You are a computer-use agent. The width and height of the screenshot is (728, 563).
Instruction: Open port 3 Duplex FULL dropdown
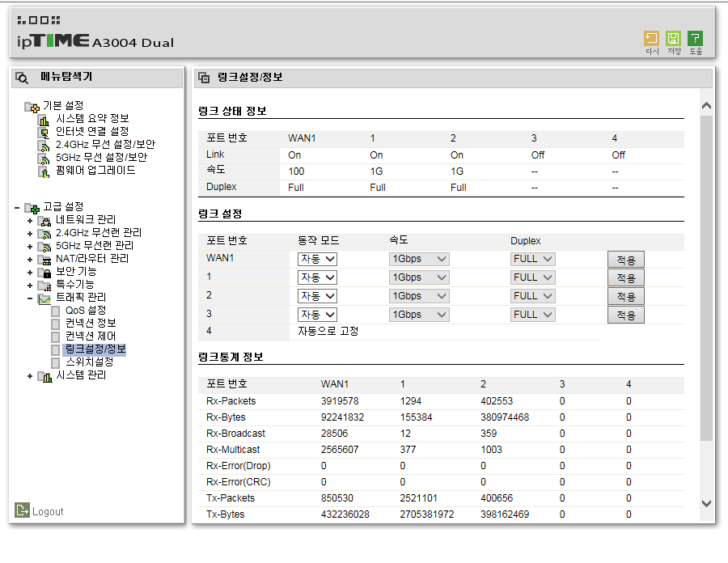[532, 315]
